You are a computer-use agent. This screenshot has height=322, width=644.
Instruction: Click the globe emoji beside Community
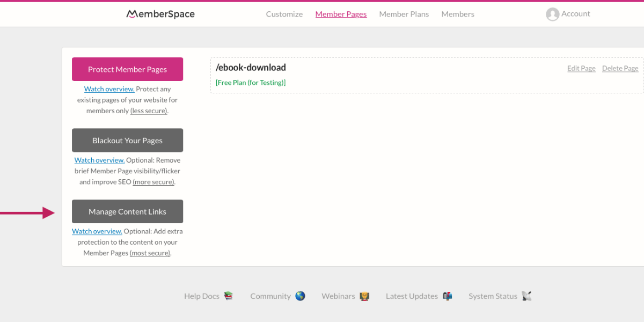pyautogui.click(x=300, y=296)
